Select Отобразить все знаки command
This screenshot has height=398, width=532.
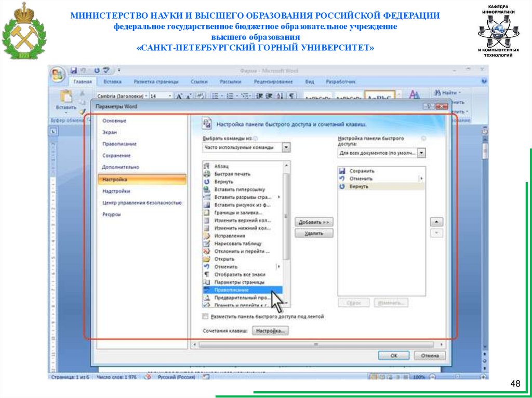tap(242, 275)
